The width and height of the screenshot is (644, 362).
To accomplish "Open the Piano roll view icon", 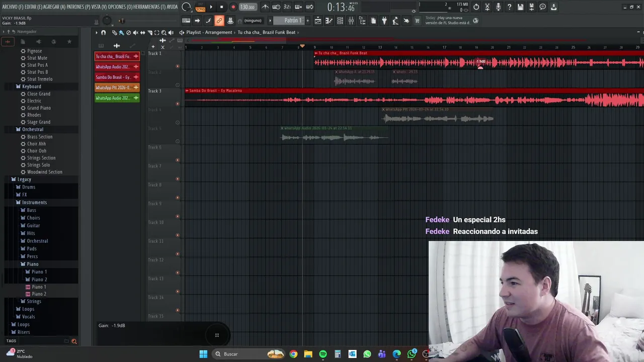I will tap(329, 21).
